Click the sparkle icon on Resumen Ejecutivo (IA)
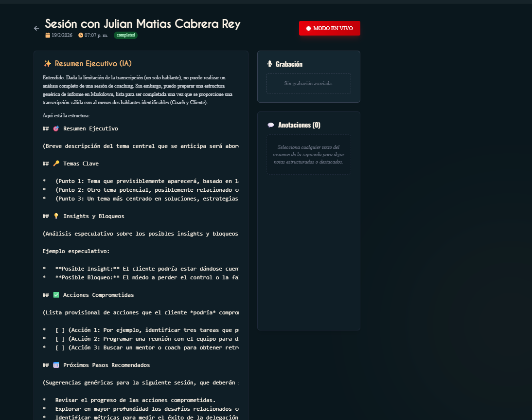Image resolution: width=532 pixels, height=420 pixels. point(47,63)
